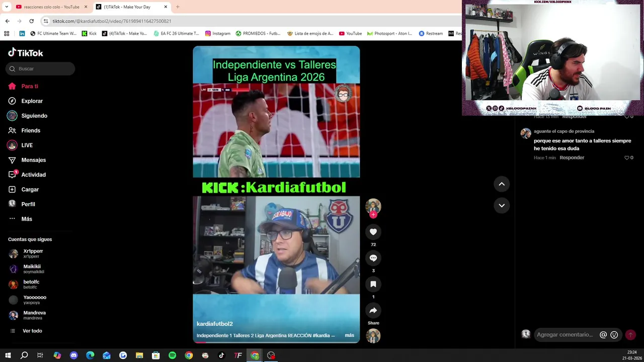Open the 'Más' menu in the sidebar
The height and width of the screenshot is (362, 644).
tap(27, 219)
